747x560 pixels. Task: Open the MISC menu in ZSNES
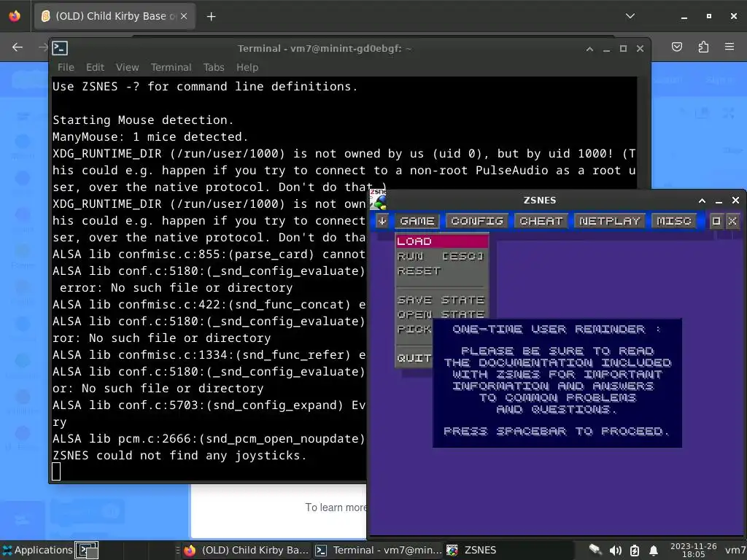pyautogui.click(x=673, y=221)
